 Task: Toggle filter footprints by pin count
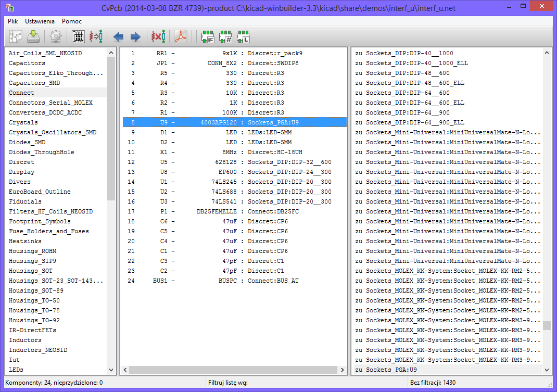pos(225,36)
